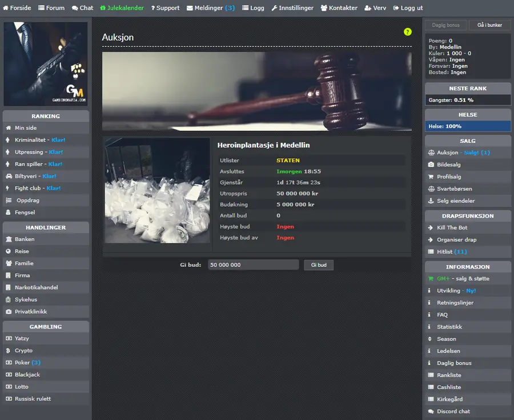Click the yellow help question mark icon
This screenshot has width=514, height=420.
coord(407,32)
